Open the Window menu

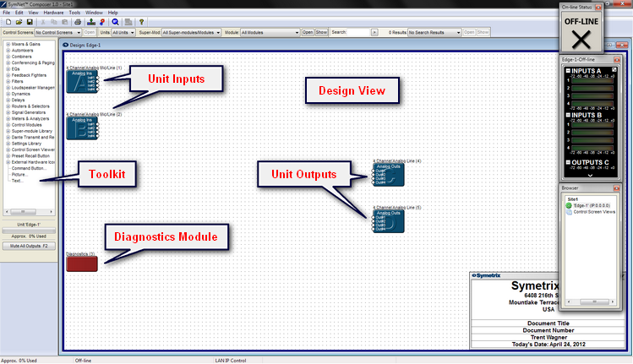pyautogui.click(x=94, y=13)
